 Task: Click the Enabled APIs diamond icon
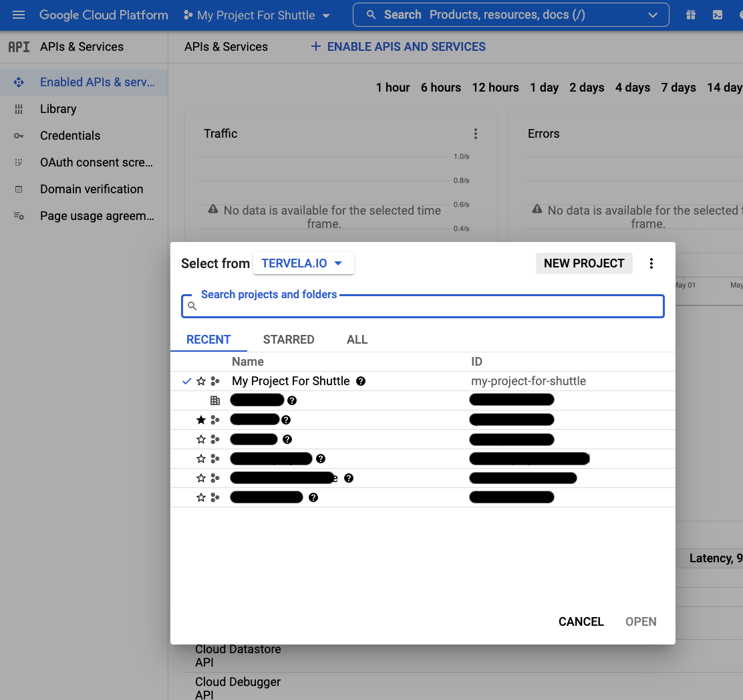tap(19, 82)
